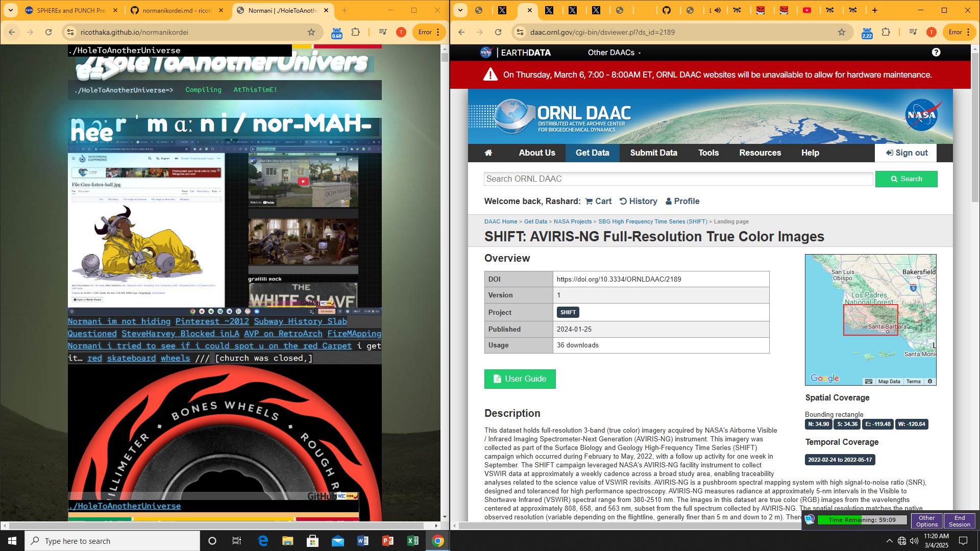Image resolution: width=980 pixels, height=551 pixels.
Task: Go back in the left Chrome window
Action: click(12, 32)
